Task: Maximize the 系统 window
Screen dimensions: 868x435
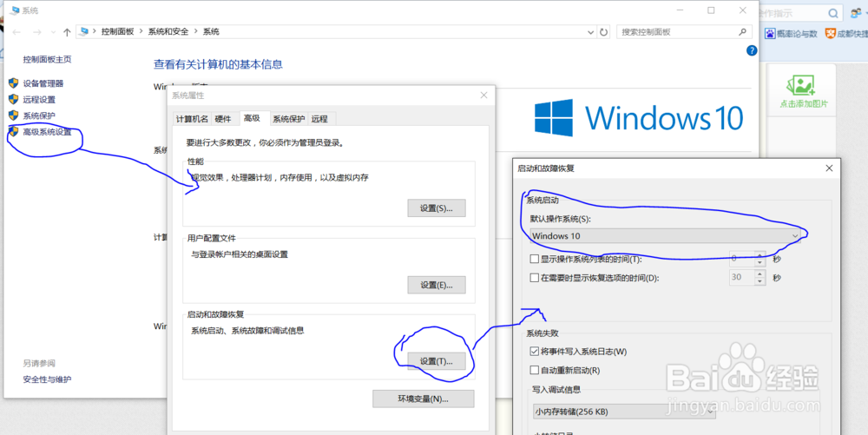Action: 711,10
